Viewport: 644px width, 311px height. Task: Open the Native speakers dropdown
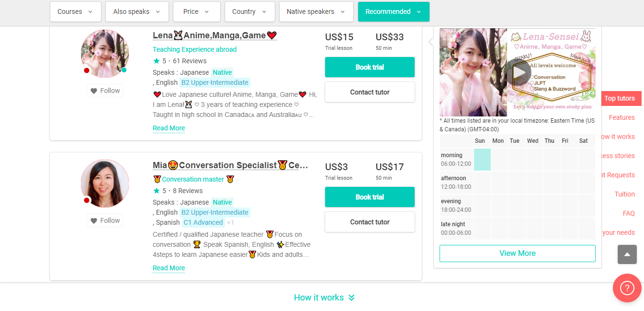tap(316, 12)
